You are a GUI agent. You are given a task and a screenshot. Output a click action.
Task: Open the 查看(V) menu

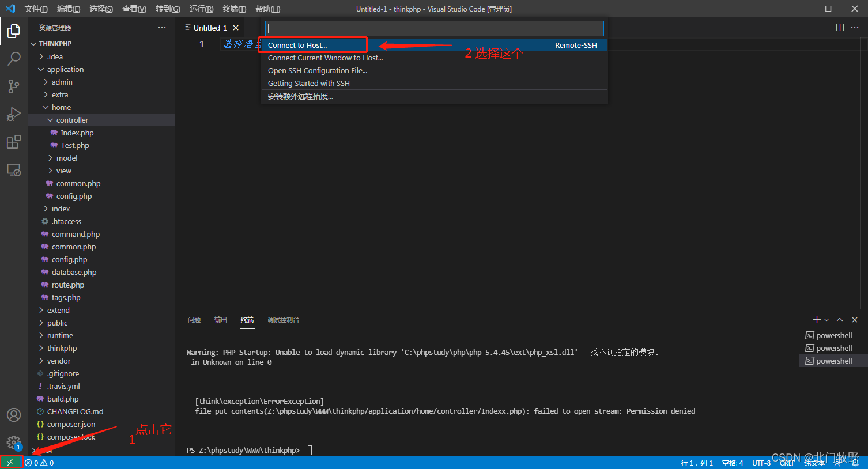coord(134,9)
